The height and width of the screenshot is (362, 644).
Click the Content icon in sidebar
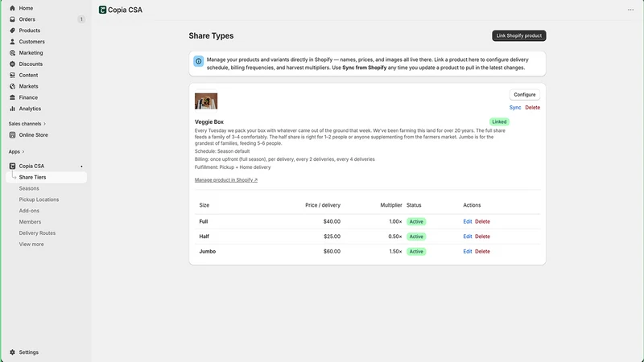pos(12,75)
